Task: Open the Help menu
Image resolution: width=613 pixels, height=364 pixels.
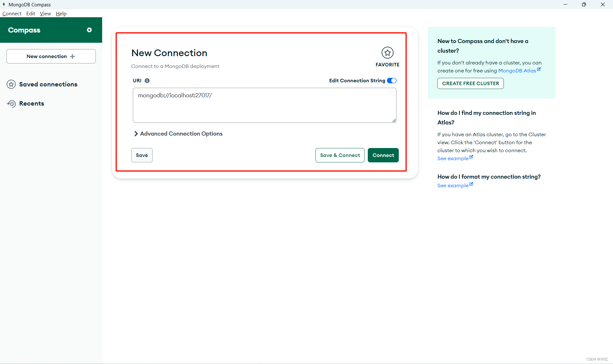Action: (x=61, y=13)
